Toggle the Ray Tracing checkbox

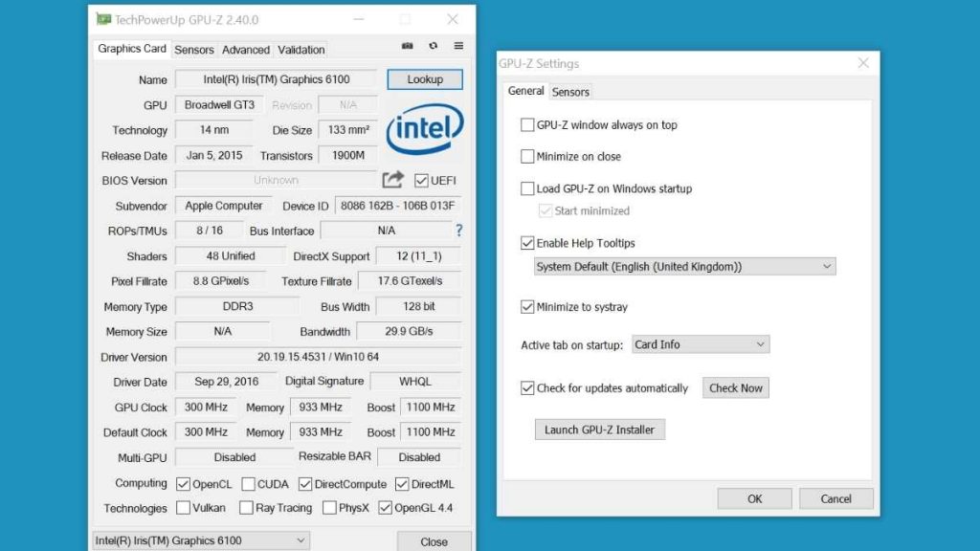246,508
